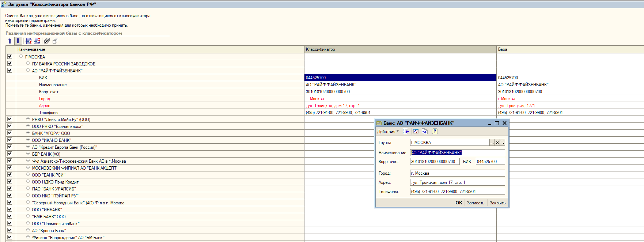Toggle checkbox for АО "РАЙФФАЙЗЕНБАНК" row

tap(10, 71)
